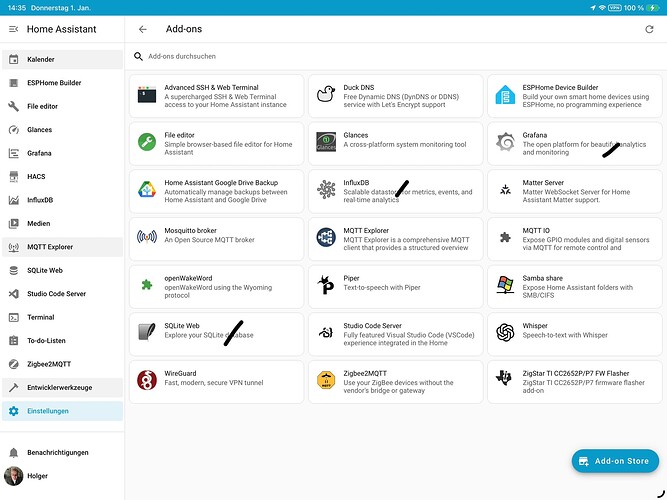Tap the 14:35 clock in status bar
667x500 pixels.
pyautogui.click(x=17, y=8)
